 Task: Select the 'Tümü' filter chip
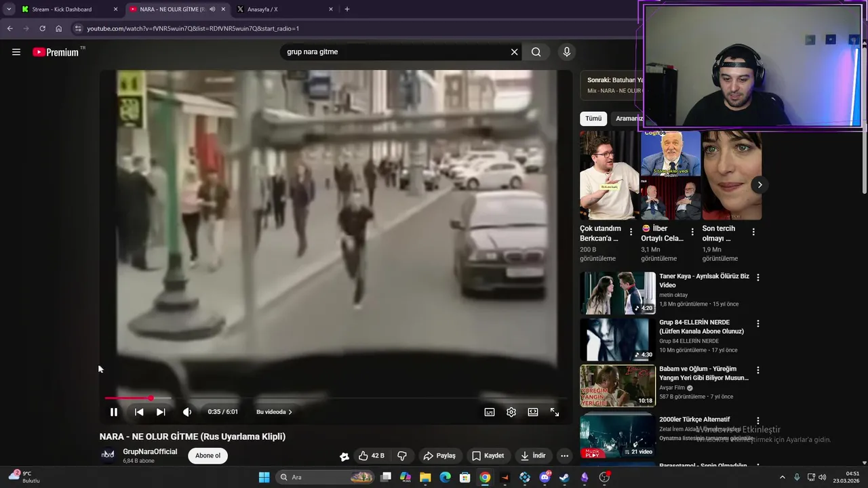point(593,119)
